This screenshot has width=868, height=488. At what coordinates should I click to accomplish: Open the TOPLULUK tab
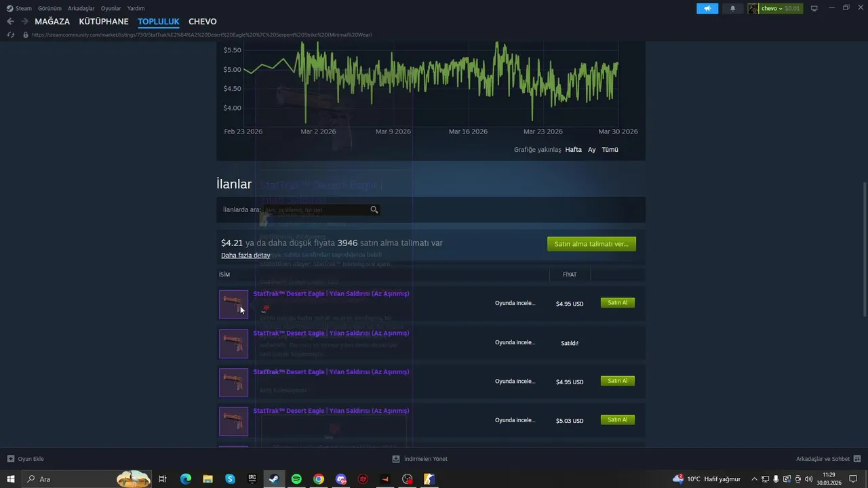point(159,22)
